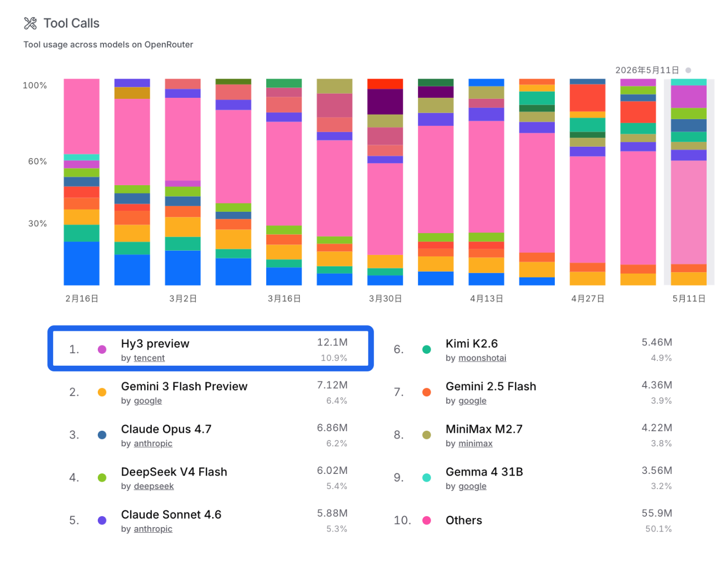The width and height of the screenshot is (728, 566).
Task: Click the 3月2日 chart bar
Action: tap(183, 182)
